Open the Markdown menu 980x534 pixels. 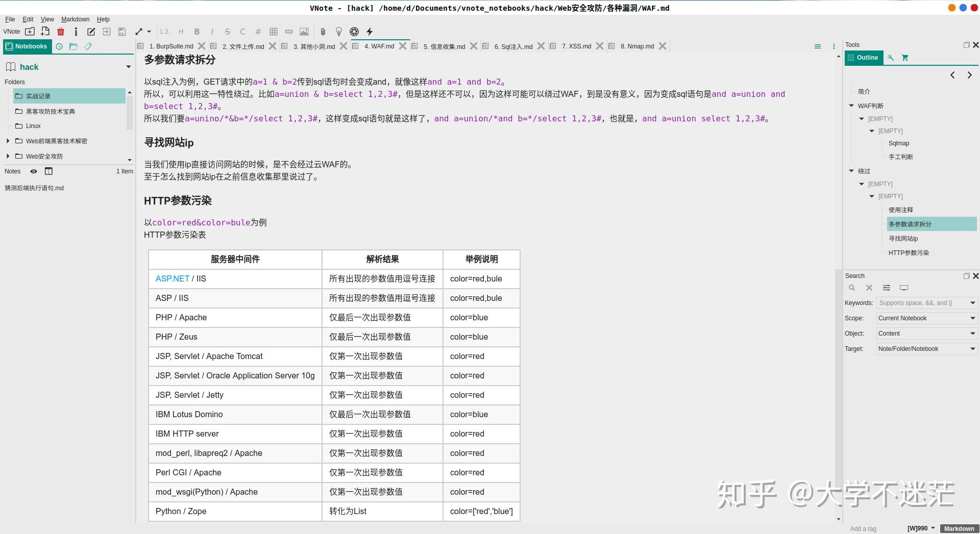pos(75,19)
